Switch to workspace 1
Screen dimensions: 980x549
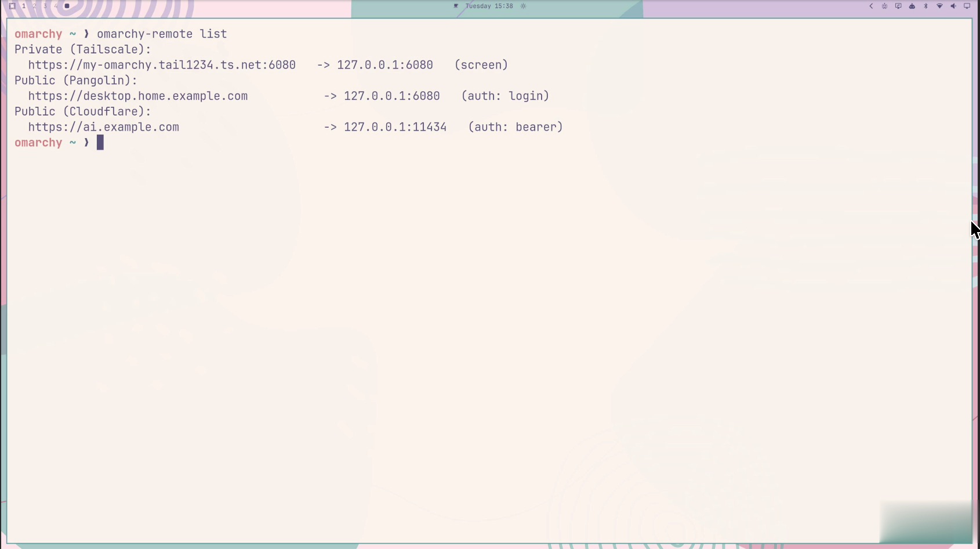[x=24, y=6]
